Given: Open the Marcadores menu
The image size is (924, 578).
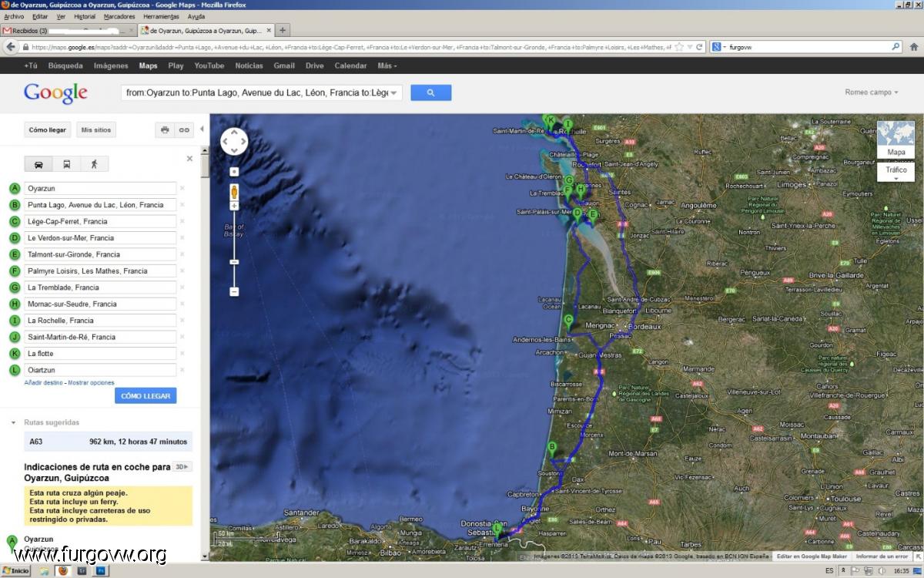Looking at the screenshot, I should point(119,16).
